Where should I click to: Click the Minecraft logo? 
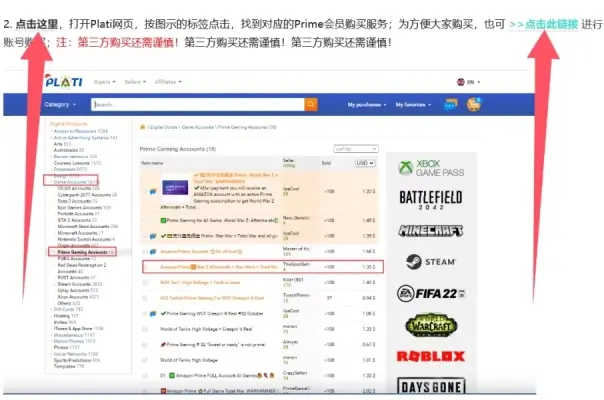pyautogui.click(x=431, y=231)
